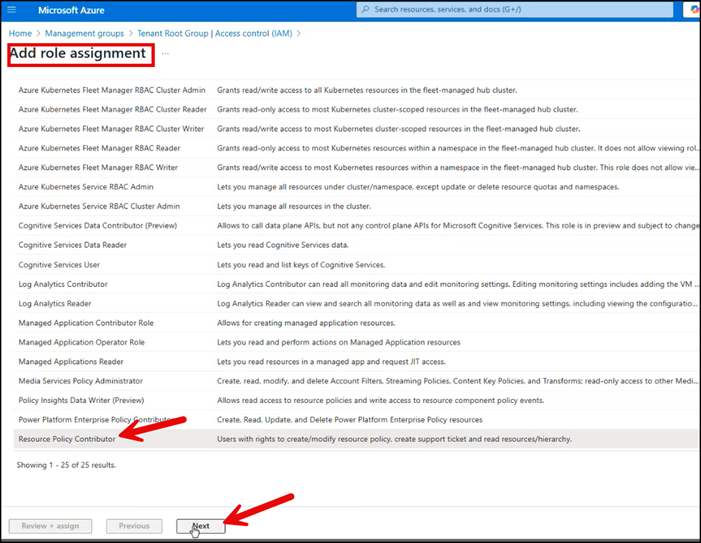Click the Previous button
This screenshot has height=543, width=701.
pyautogui.click(x=134, y=526)
